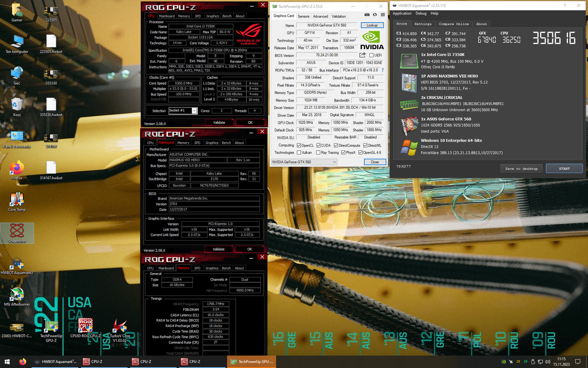Switch to Mainboard tab in top CPU-Z
588x368 pixels.
coord(167,16)
